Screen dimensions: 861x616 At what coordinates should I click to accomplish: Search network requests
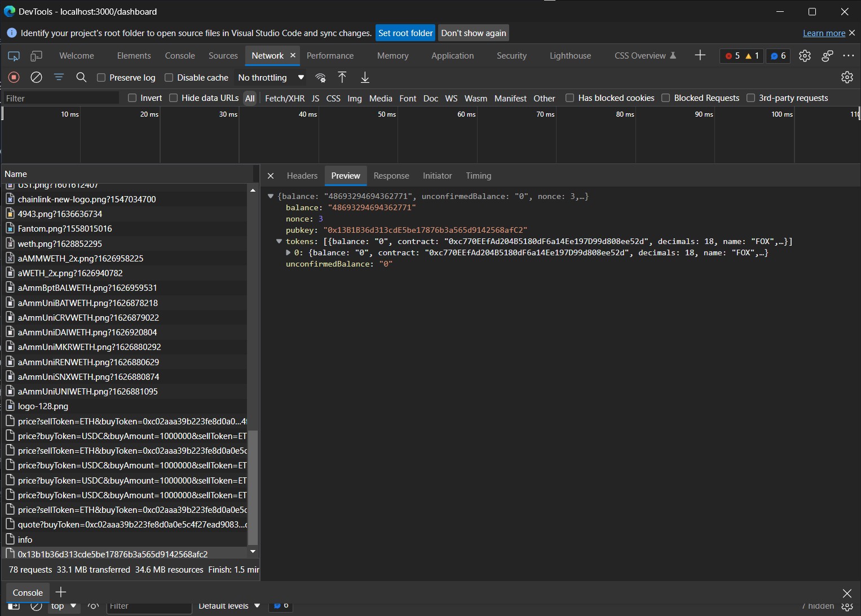tap(81, 77)
